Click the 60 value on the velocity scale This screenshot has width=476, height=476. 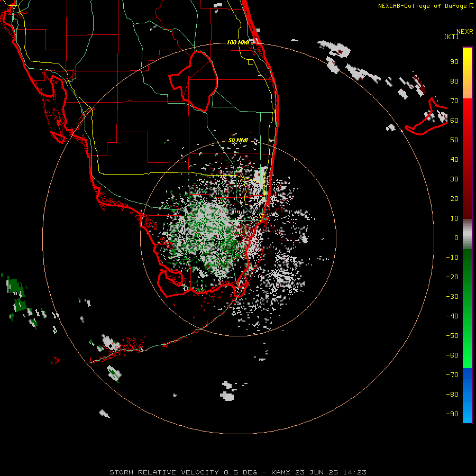pos(454,120)
